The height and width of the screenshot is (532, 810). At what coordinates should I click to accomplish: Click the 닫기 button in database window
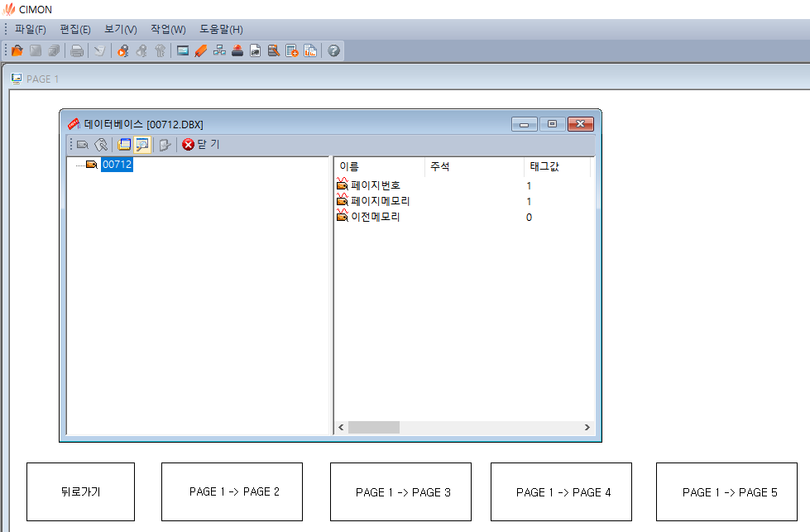[201, 144]
